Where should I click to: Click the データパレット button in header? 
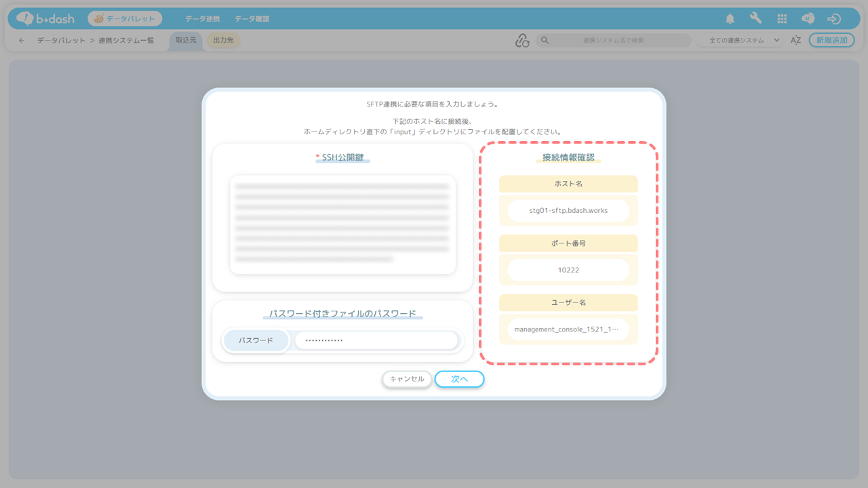125,19
